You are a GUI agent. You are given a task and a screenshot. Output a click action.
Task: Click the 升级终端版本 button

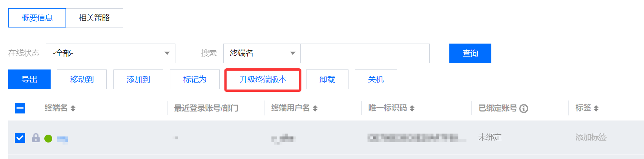point(263,79)
